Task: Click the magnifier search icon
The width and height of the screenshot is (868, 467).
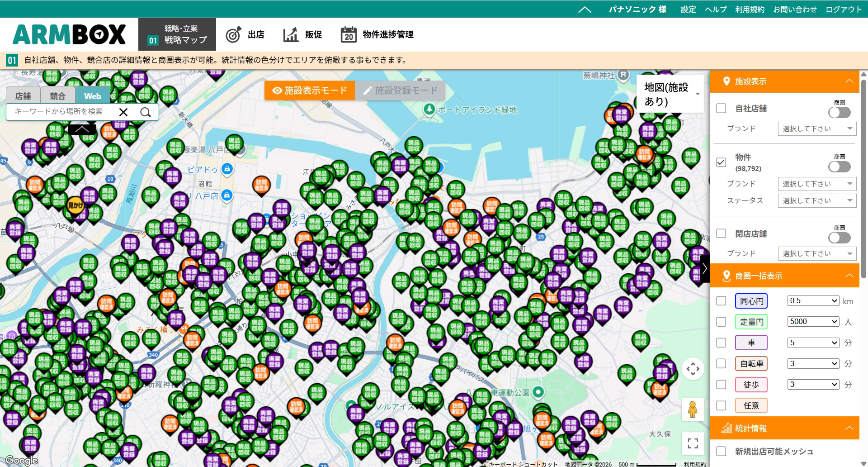Action: (146, 112)
